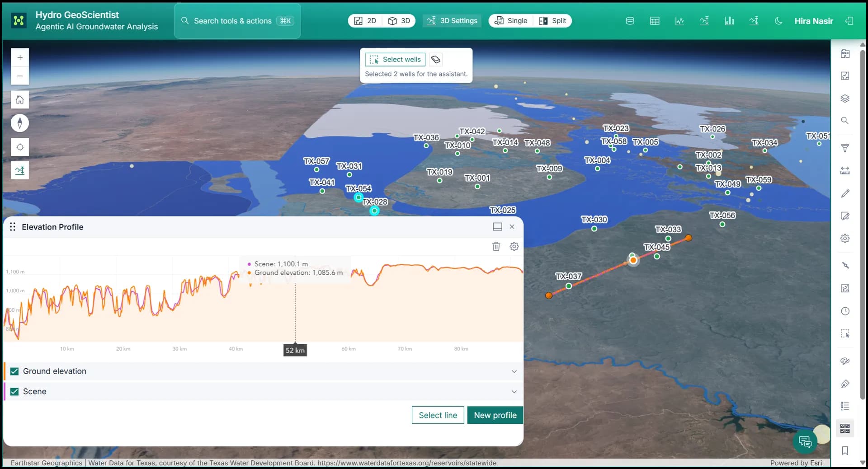Screen dimensions: 868x469
Task: Open the edit note icon in sidebar
Action: (845, 216)
